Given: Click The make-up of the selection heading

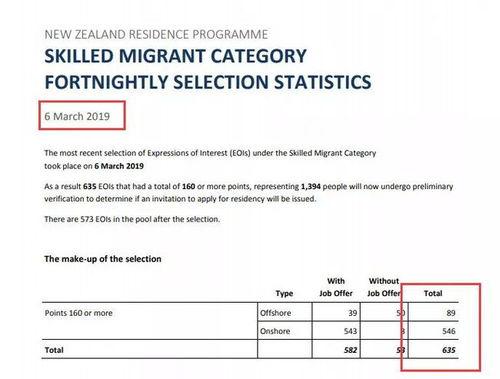Looking at the screenshot, I should (103, 259).
